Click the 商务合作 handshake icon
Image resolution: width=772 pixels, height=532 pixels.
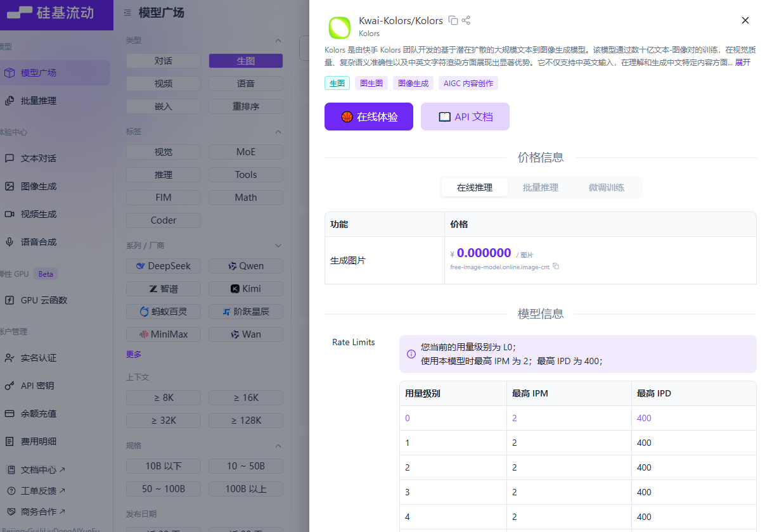pyautogui.click(x=11, y=512)
